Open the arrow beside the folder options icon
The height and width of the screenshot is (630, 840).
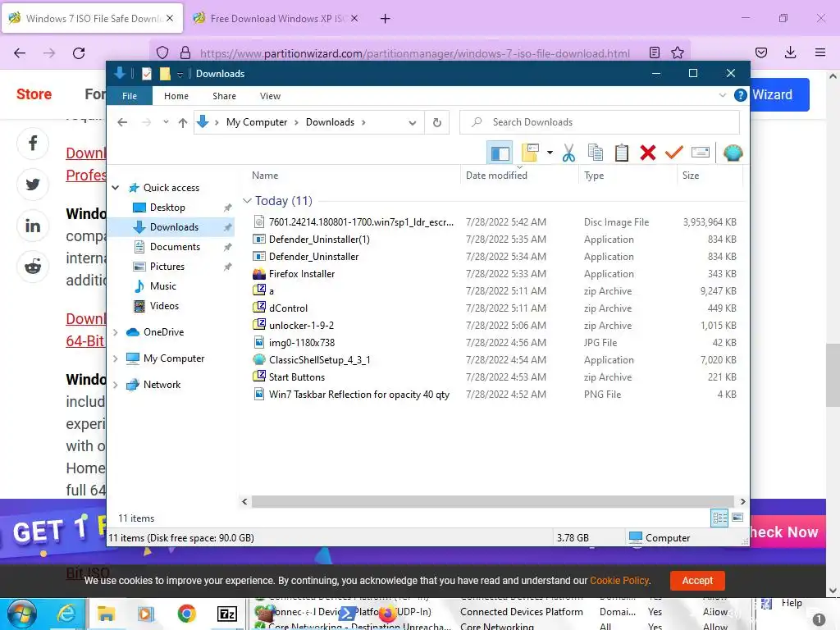pyautogui.click(x=550, y=153)
